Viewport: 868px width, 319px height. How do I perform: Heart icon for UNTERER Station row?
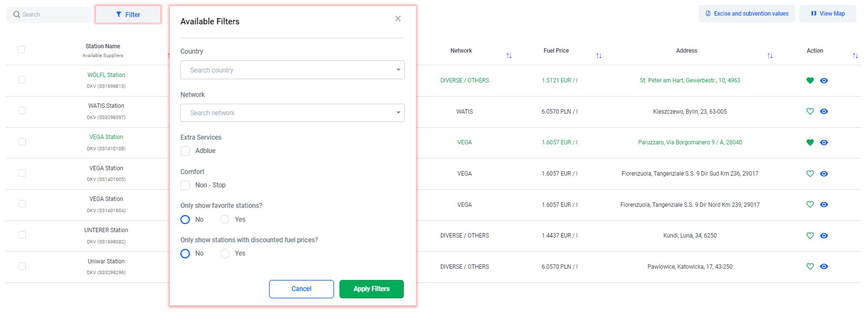coord(810,236)
